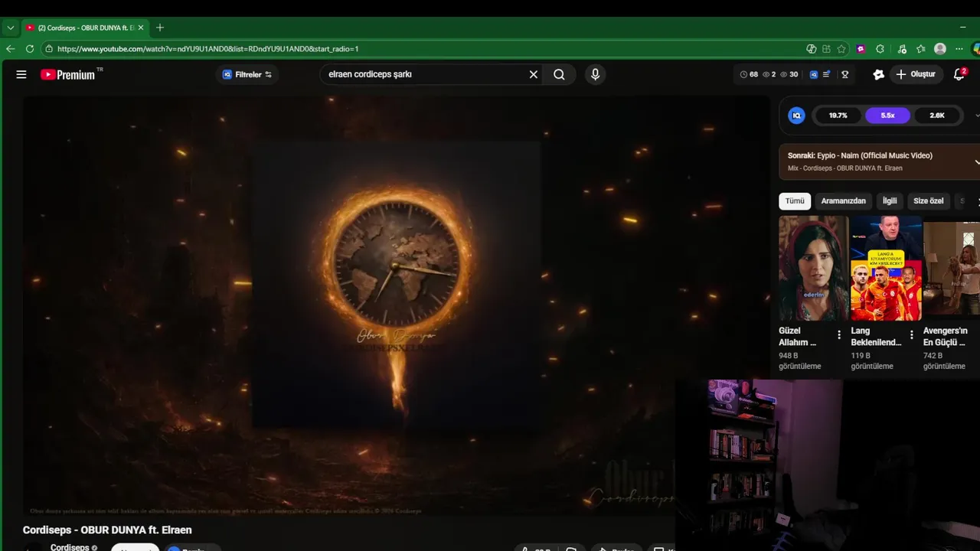Screen dimensions: 980x551
Task: Select the Cordiseps - OBUR DUNYA browser tab
Action: (x=84, y=28)
